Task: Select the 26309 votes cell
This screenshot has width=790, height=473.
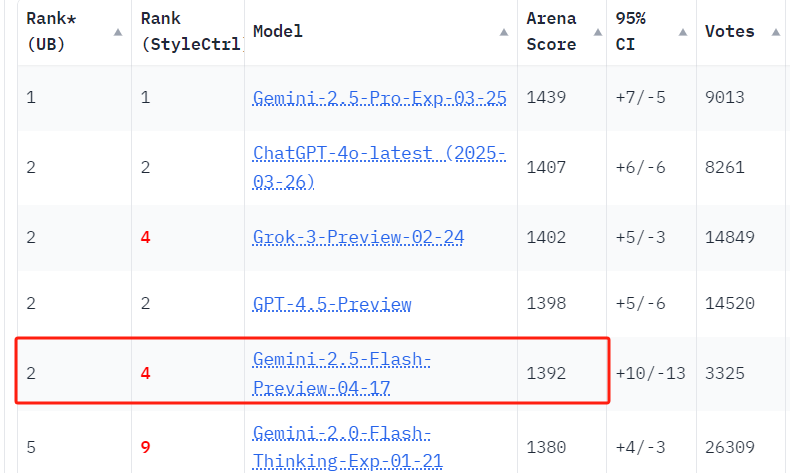Action: [730, 447]
